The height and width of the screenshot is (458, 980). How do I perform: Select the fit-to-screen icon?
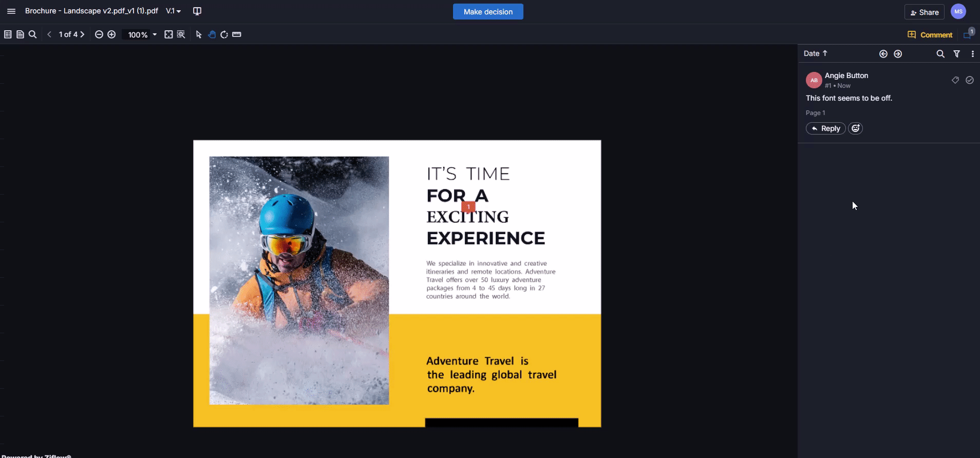pyautogui.click(x=168, y=34)
